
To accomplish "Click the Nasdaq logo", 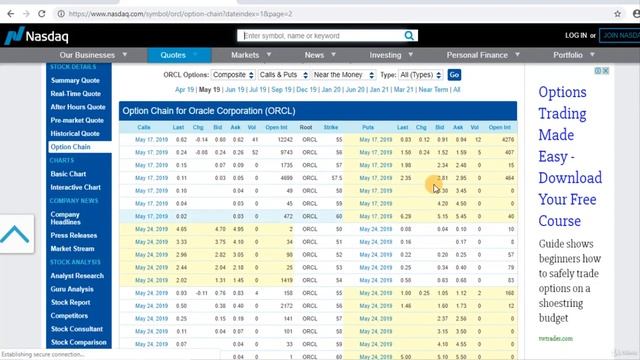I will click(x=36, y=36).
